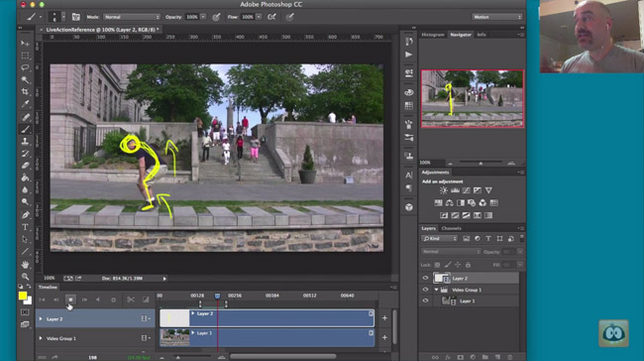Toggle visibility of Video Group 1

(x=425, y=290)
